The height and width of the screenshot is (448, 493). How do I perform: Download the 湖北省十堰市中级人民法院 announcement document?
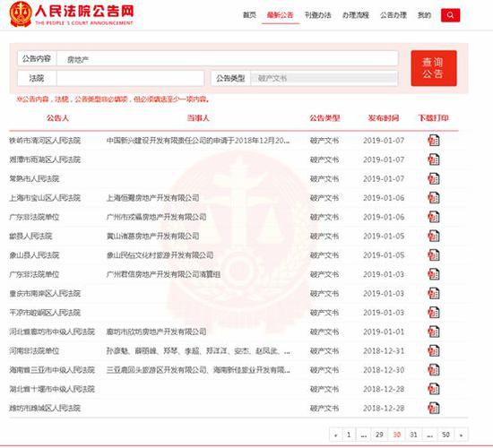[434, 389]
